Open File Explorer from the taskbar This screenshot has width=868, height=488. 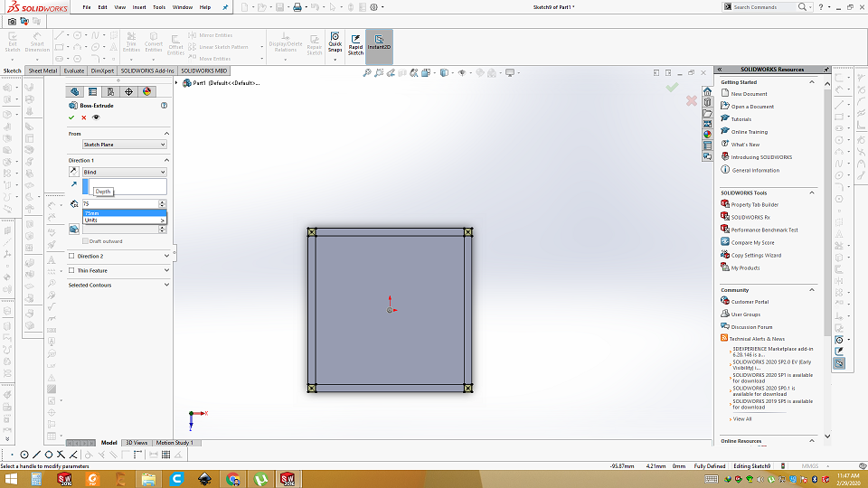pos(148,479)
